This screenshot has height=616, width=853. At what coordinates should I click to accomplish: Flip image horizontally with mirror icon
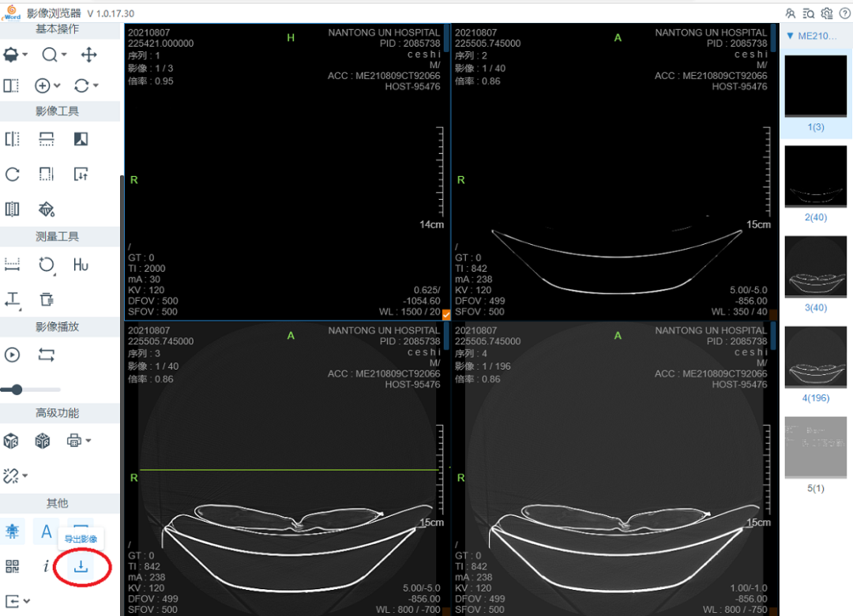[12, 139]
